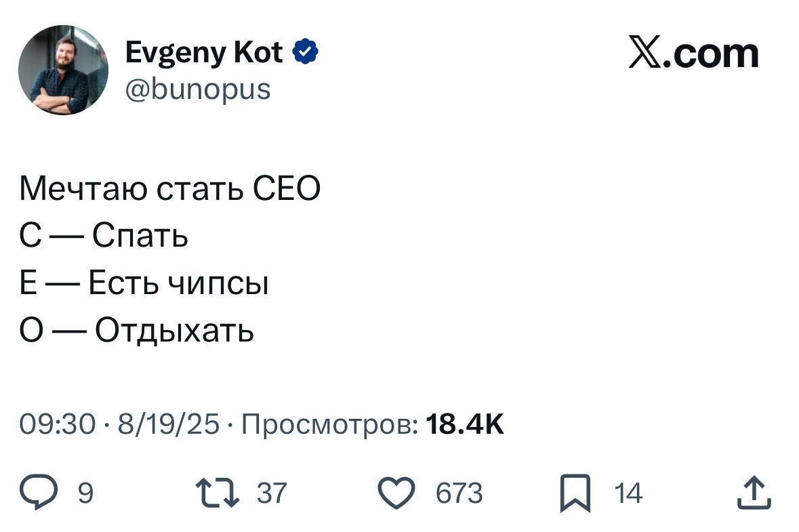799x532 pixels.
Task: Click the 8/19/25 date
Action: 168,424
